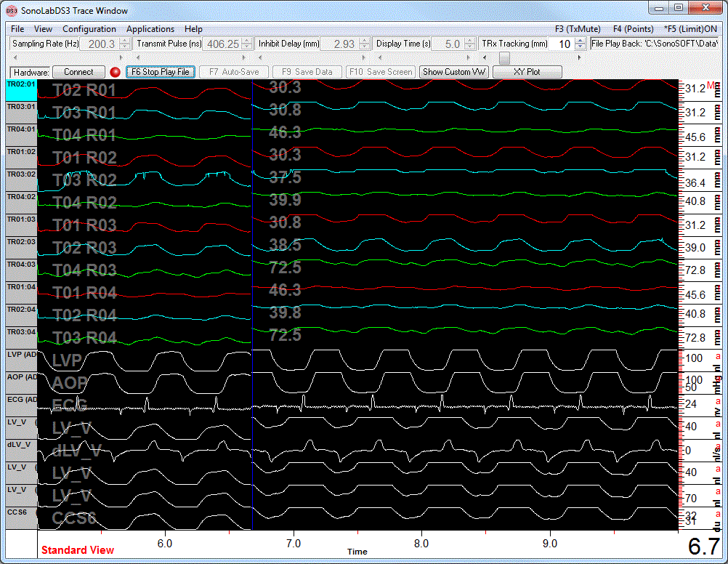Select the TR02:04 channel label
728x564 pixels.
coord(21,316)
